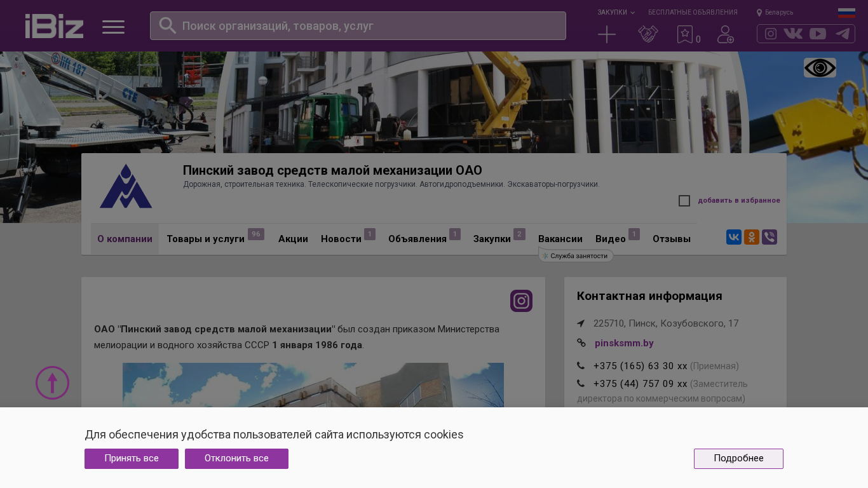Open YouTube link in header
This screenshot has height=488, width=868.
(818, 34)
